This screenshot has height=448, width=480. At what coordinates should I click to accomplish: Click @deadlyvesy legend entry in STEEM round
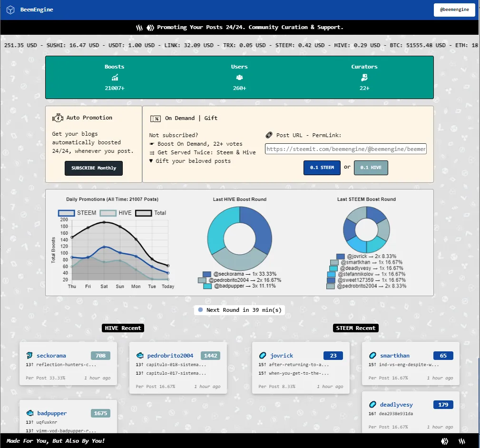click(x=366, y=268)
